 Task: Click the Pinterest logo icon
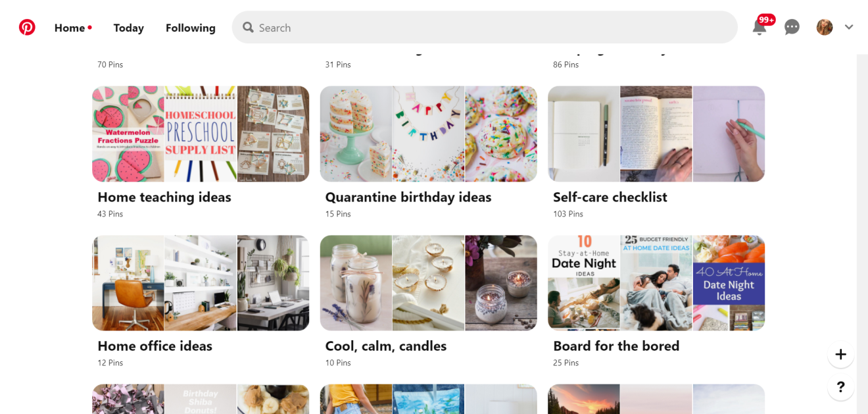[x=27, y=28]
